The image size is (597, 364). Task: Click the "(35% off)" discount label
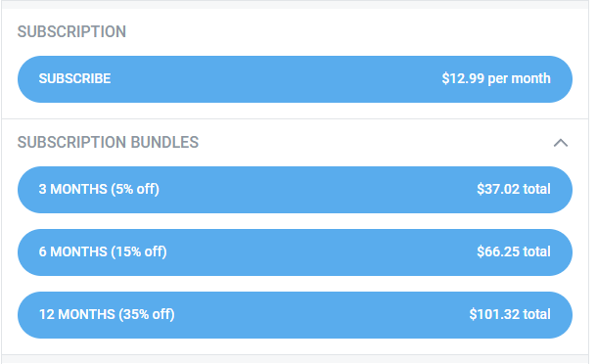(147, 314)
